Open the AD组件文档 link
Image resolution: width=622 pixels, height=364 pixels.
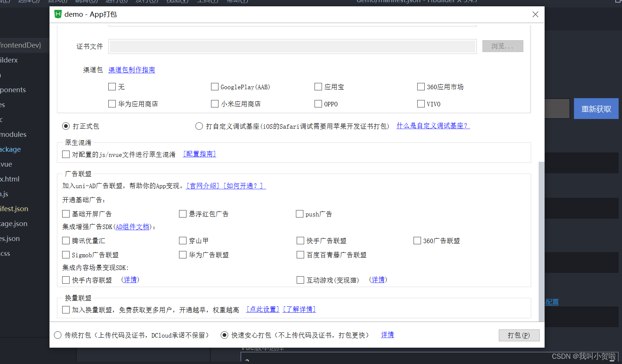pyautogui.click(x=133, y=227)
